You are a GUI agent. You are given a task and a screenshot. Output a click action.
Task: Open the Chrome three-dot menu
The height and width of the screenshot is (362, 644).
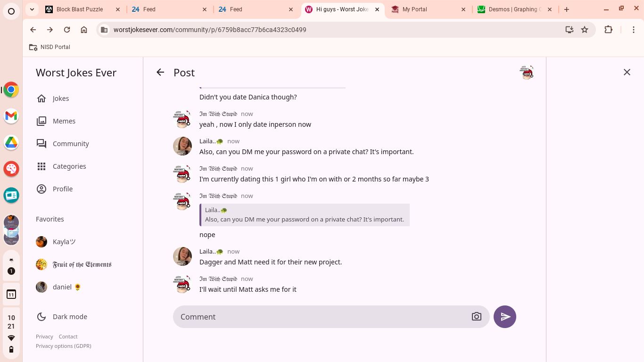pyautogui.click(x=634, y=30)
